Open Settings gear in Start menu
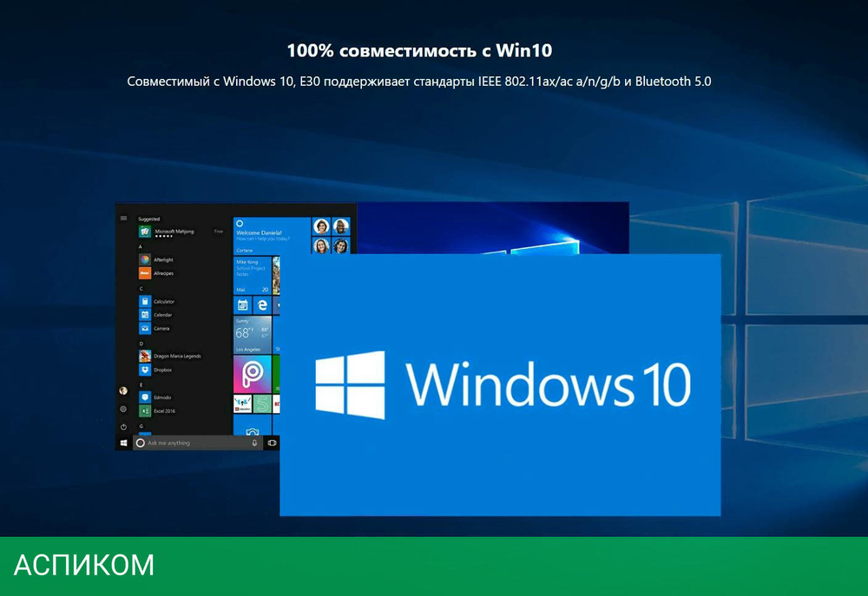 click(x=123, y=409)
